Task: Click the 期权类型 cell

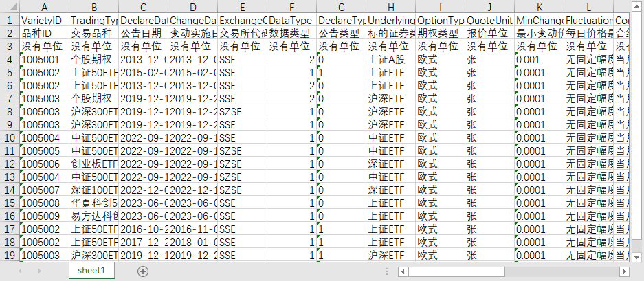Action: coord(441,33)
